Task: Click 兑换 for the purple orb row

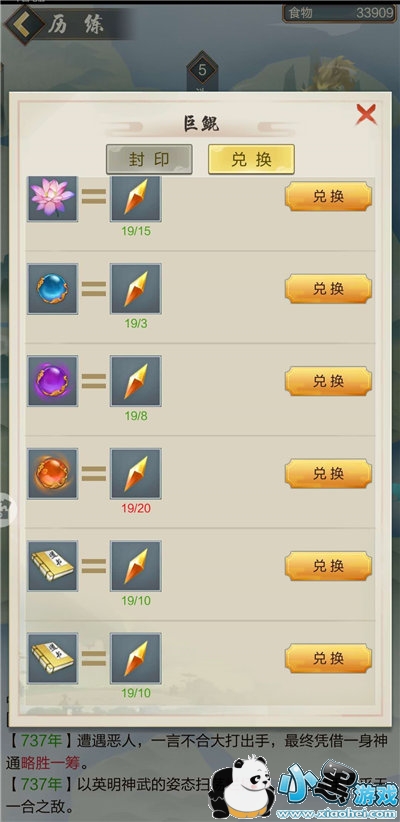Action: point(328,381)
